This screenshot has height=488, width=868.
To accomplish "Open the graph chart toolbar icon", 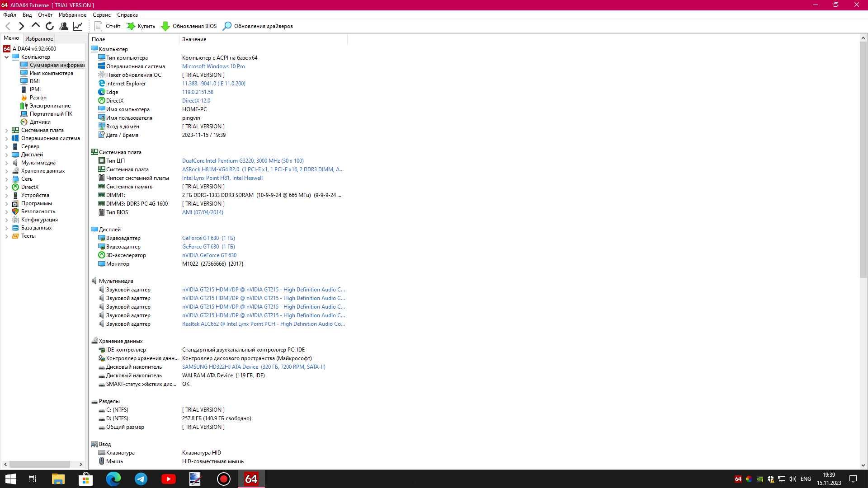I will pos(78,26).
